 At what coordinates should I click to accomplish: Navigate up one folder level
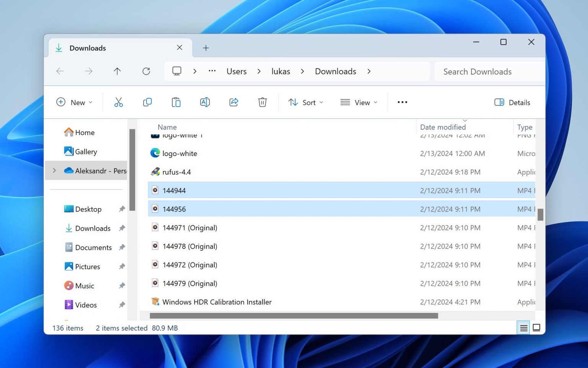click(117, 71)
